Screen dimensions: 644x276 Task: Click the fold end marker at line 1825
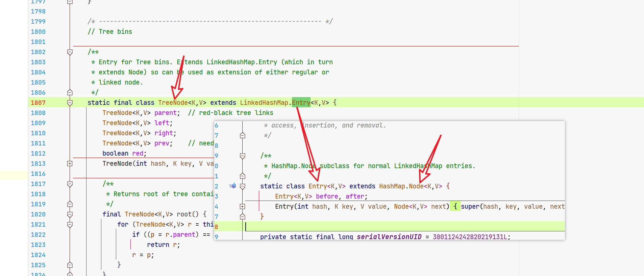pos(70,265)
